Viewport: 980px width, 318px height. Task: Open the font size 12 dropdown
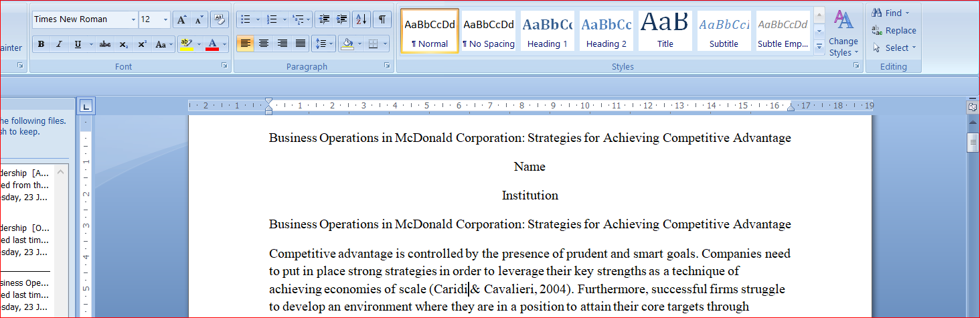click(x=165, y=19)
